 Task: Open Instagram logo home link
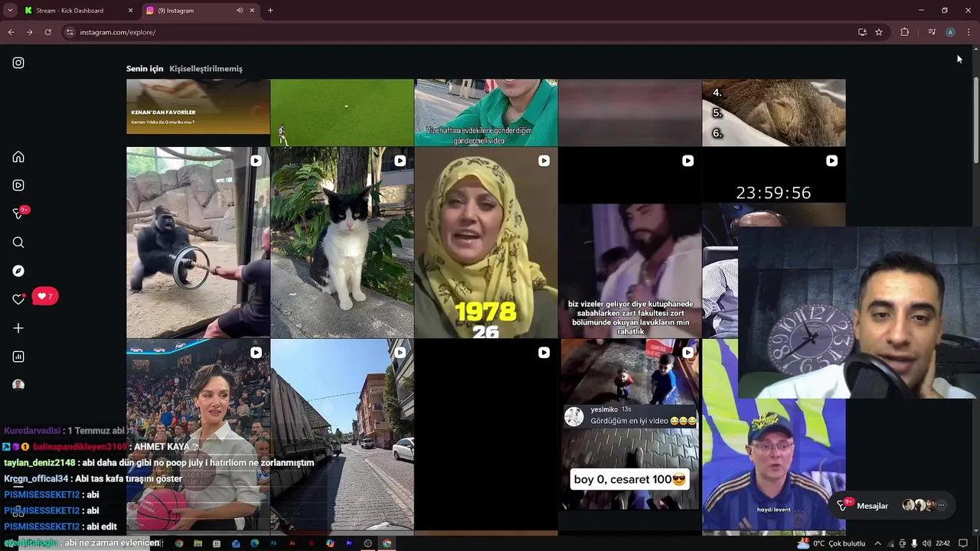pyautogui.click(x=18, y=63)
